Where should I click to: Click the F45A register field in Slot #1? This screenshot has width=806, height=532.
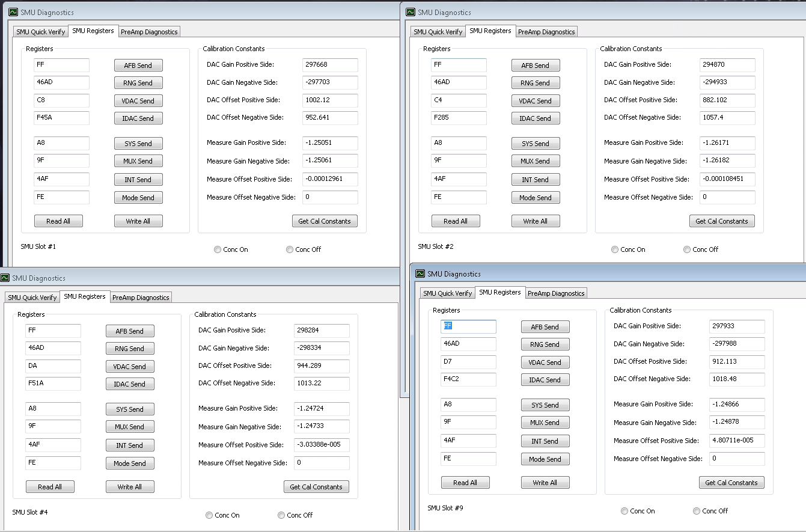coord(62,118)
